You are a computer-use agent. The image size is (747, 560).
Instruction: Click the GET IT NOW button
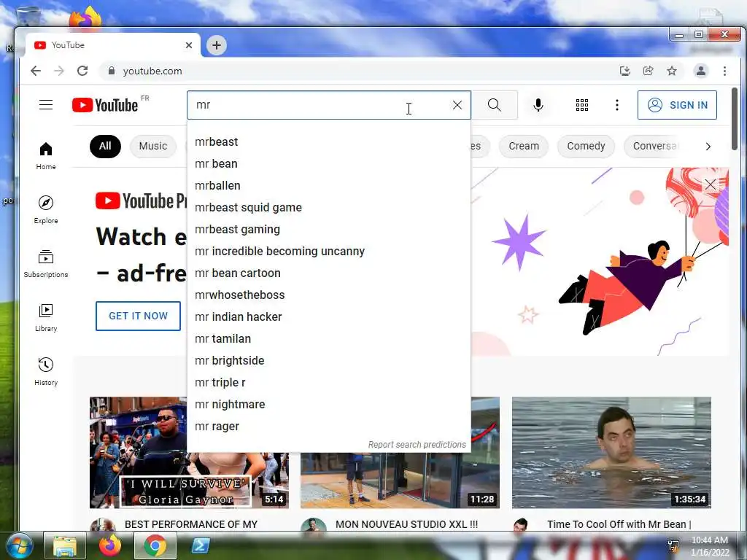tap(138, 316)
